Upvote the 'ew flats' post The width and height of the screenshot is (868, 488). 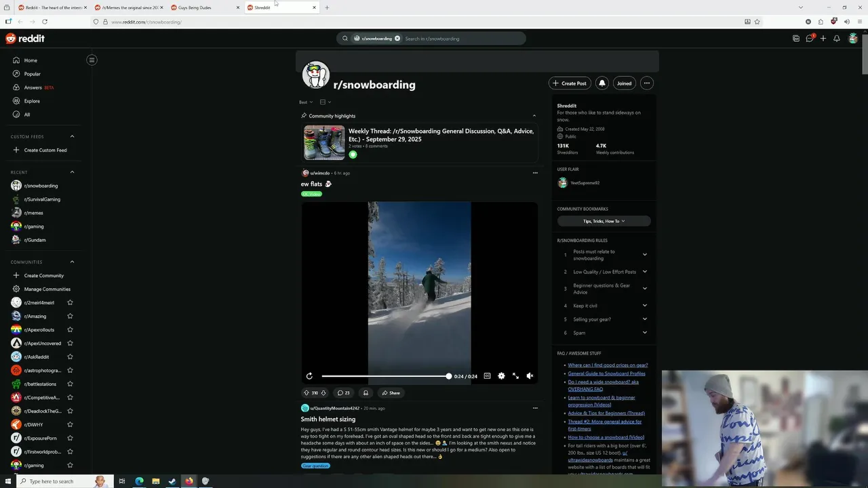click(307, 393)
